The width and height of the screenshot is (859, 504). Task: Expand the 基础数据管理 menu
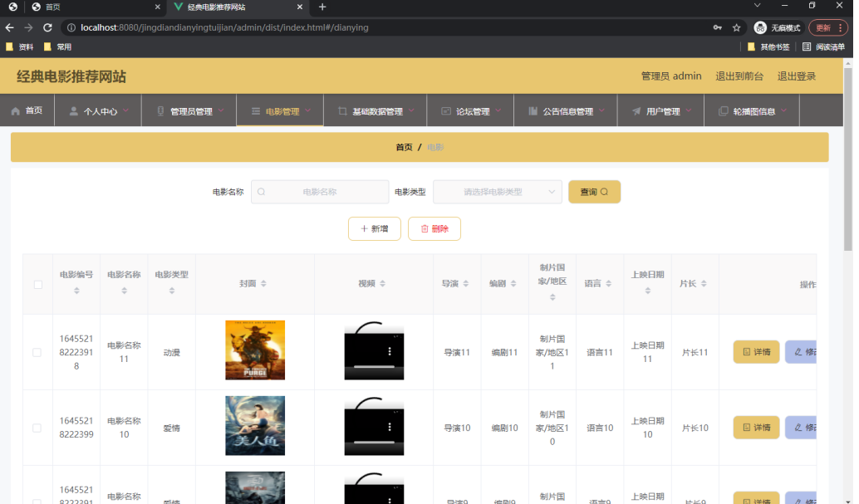pyautogui.click(x=376, y=110)
